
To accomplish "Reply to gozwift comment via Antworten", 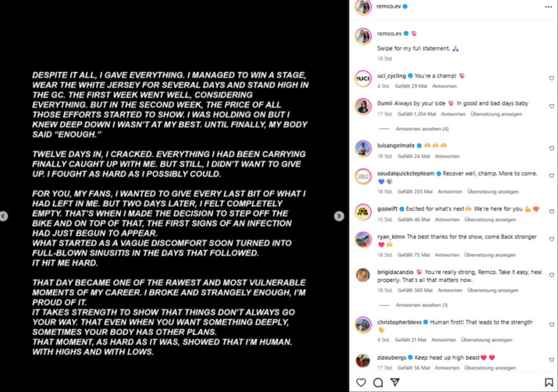I will tap(447, 220).
